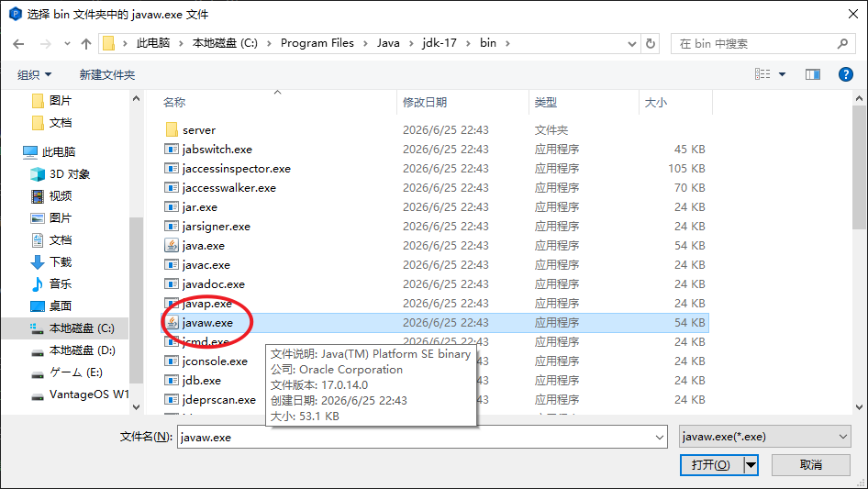Open the 组织 menu
Screen dimensions: 868x489
tap(34, 74)
